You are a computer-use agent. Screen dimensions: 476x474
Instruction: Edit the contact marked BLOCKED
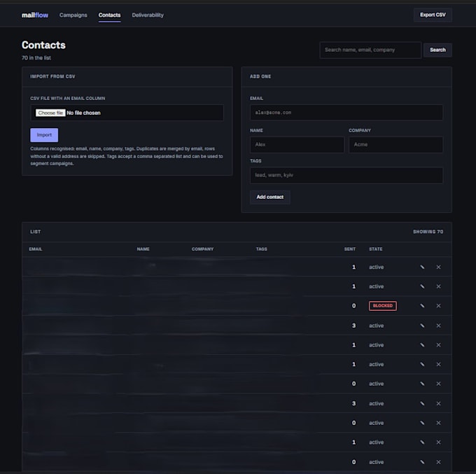(422, 306)
